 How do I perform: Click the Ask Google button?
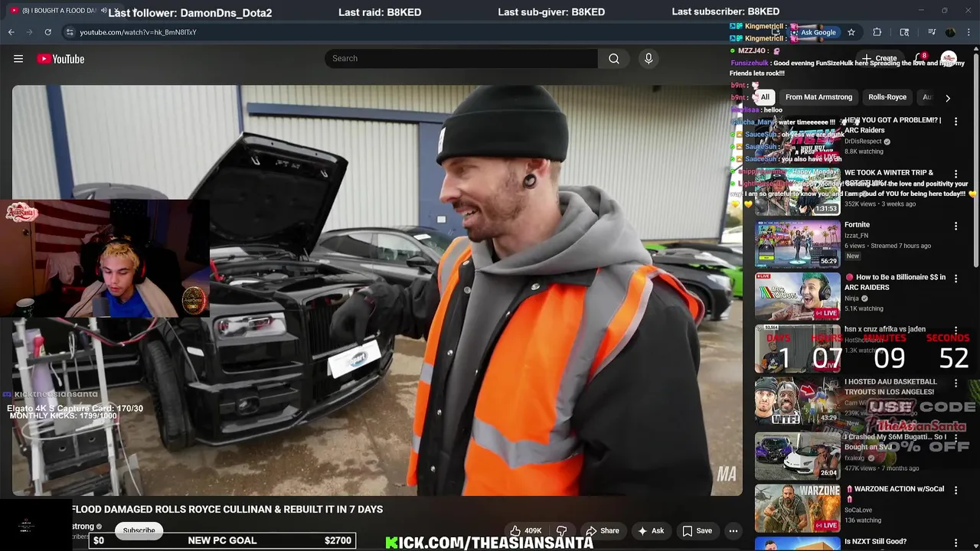click(813, 32)
